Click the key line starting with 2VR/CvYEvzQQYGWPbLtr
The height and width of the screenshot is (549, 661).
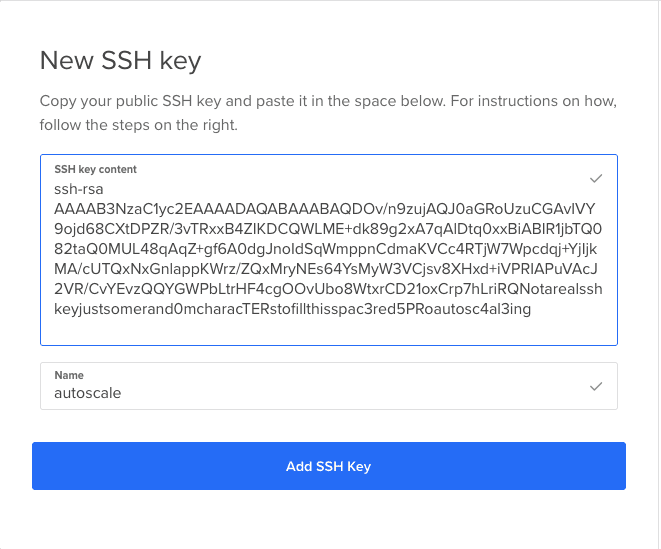point(328,289)
